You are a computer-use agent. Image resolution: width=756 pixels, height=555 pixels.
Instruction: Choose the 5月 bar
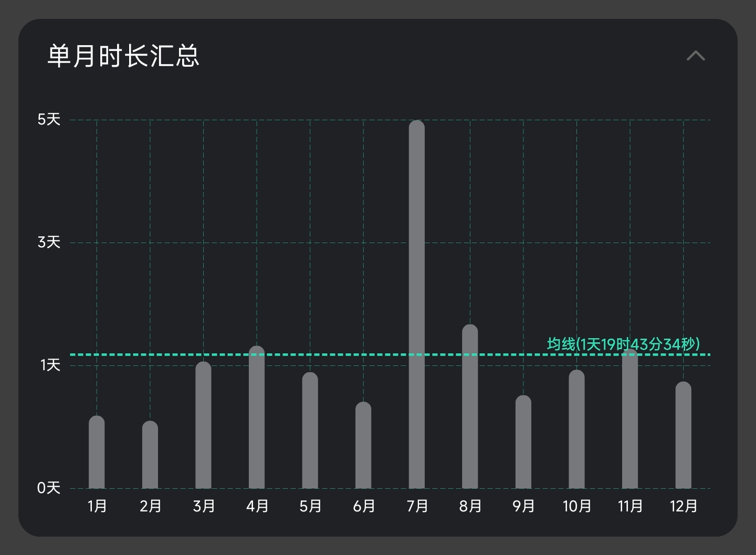310,431
